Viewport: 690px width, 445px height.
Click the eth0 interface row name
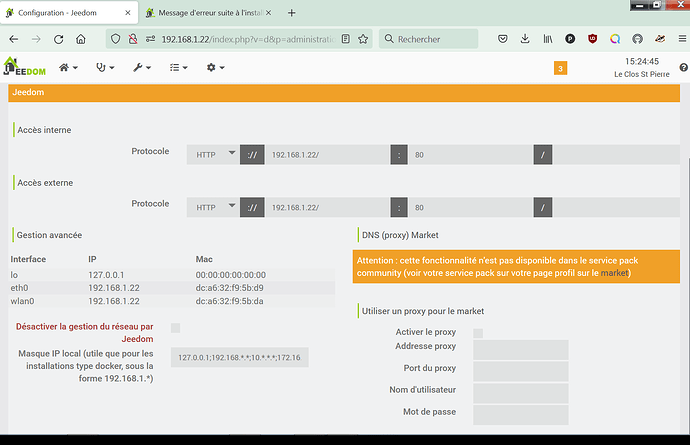19,288
